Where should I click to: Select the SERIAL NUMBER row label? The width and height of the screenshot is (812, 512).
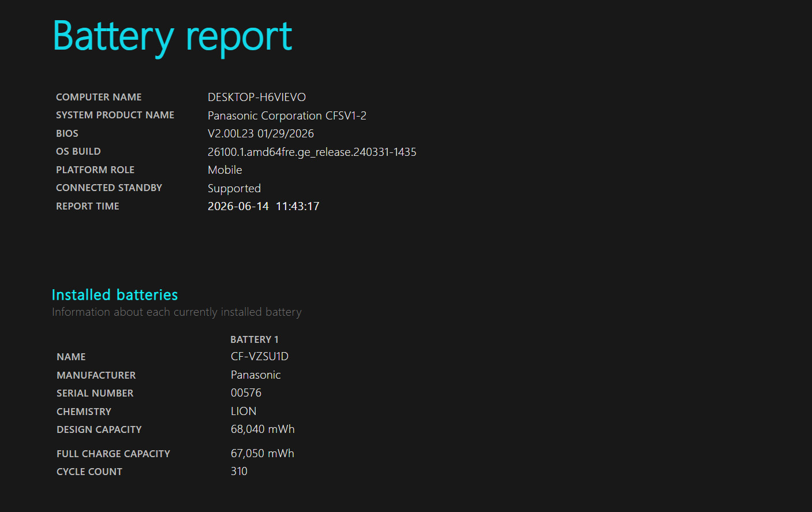coord(95,393)
